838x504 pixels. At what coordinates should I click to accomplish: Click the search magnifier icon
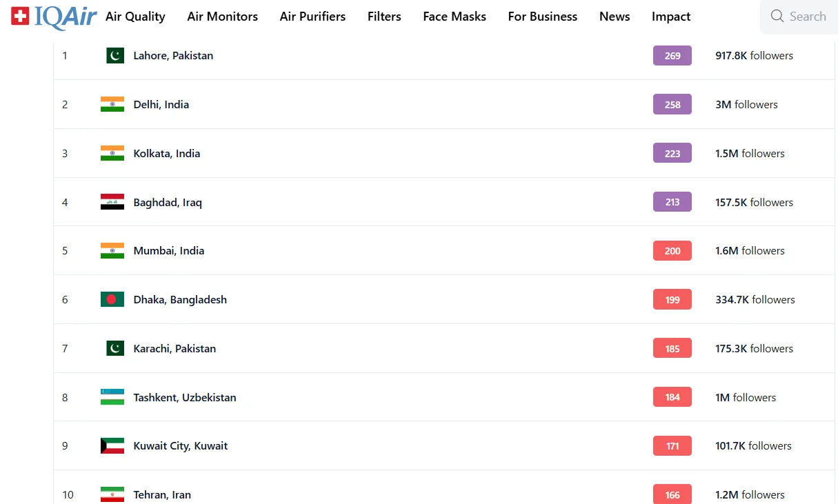pyautogui.click(x=777, y=17)
